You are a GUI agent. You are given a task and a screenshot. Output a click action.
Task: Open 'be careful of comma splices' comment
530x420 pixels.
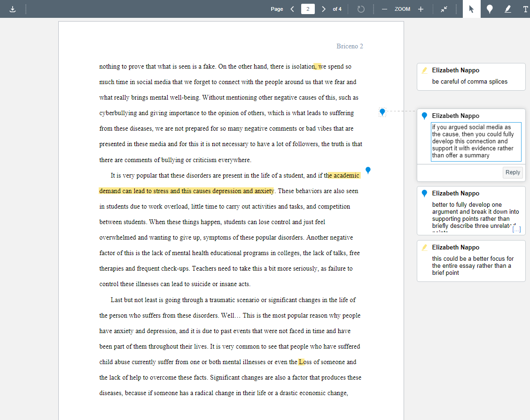pos(471,77)
